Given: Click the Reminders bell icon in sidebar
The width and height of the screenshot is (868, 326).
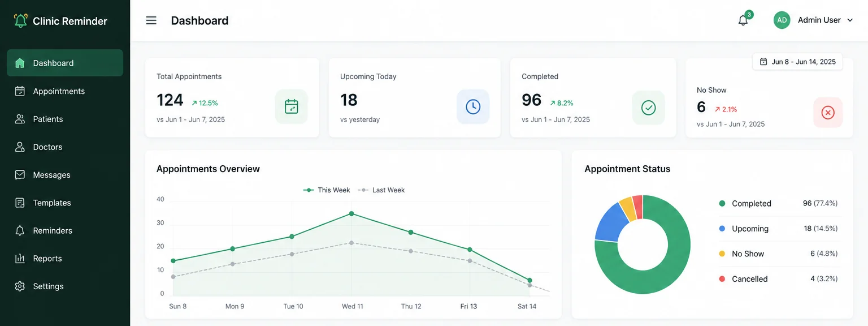Looking at the screenshot, I should pyautogui.click(x=20, y=230).
